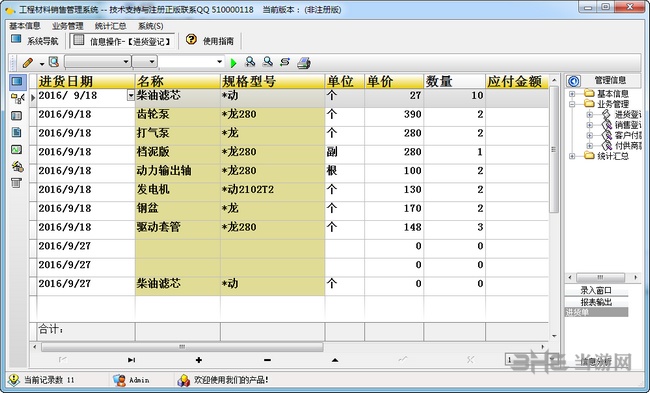
Task: Click the navigator first-record button
Action: [63, 360]
